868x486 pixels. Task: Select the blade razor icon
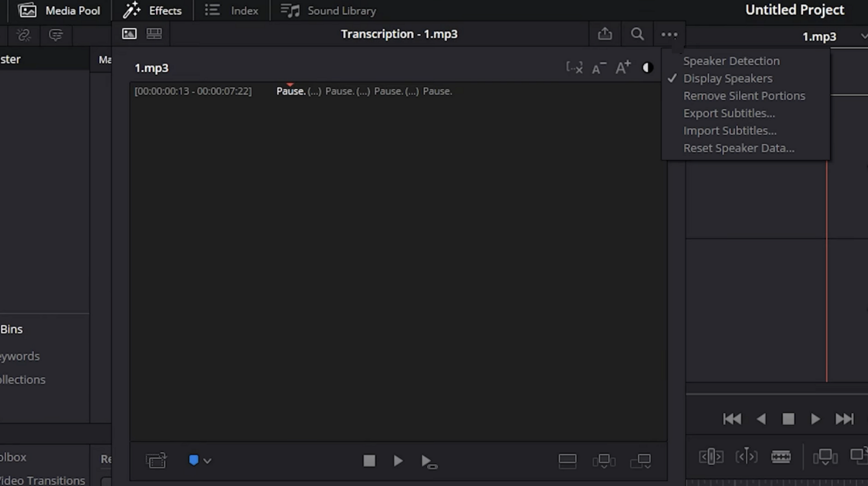(x=781, y=456)
